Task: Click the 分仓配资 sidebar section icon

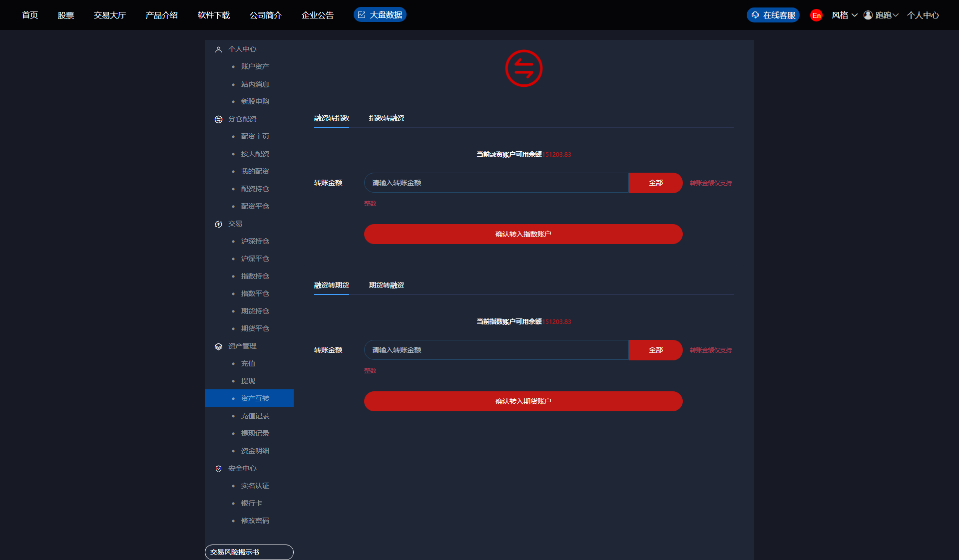Action: pyautogui.click(x=218, y=119)
